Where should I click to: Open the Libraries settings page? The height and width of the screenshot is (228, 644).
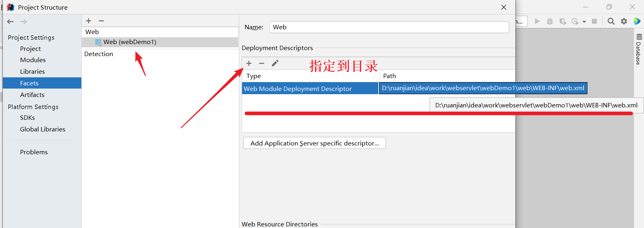(32, 71)
